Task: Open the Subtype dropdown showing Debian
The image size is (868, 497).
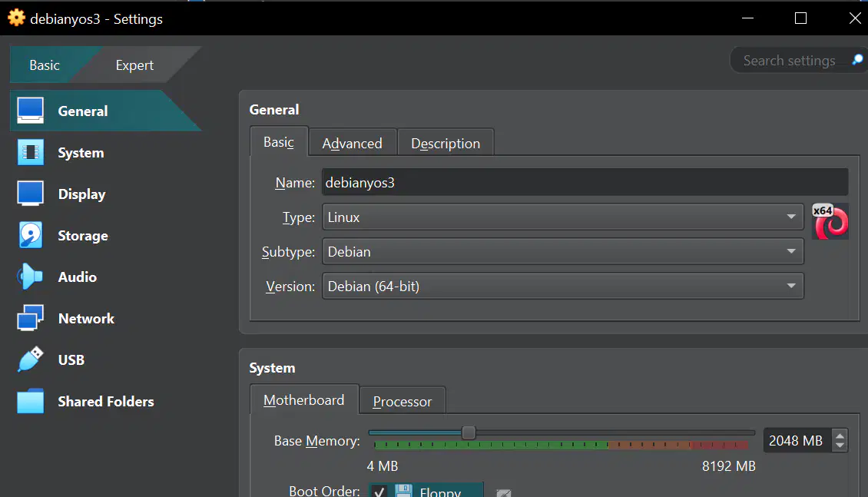Action: (x=562, y=252)
